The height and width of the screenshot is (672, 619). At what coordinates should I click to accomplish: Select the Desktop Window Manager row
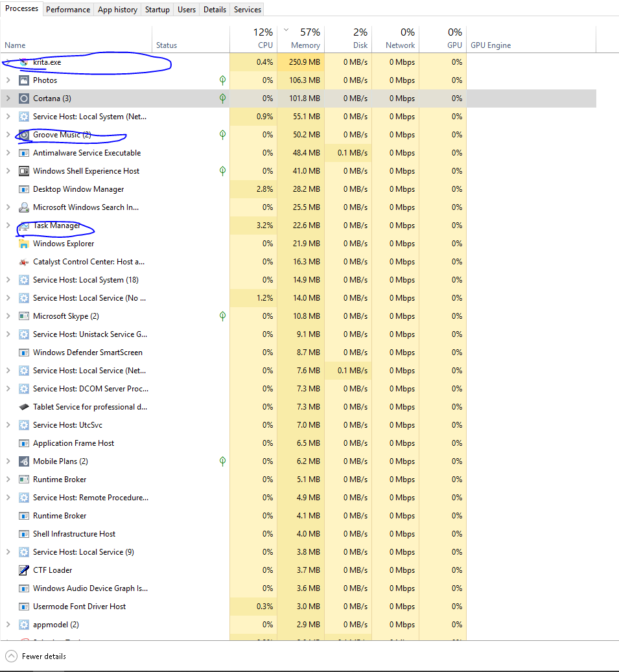78,189
